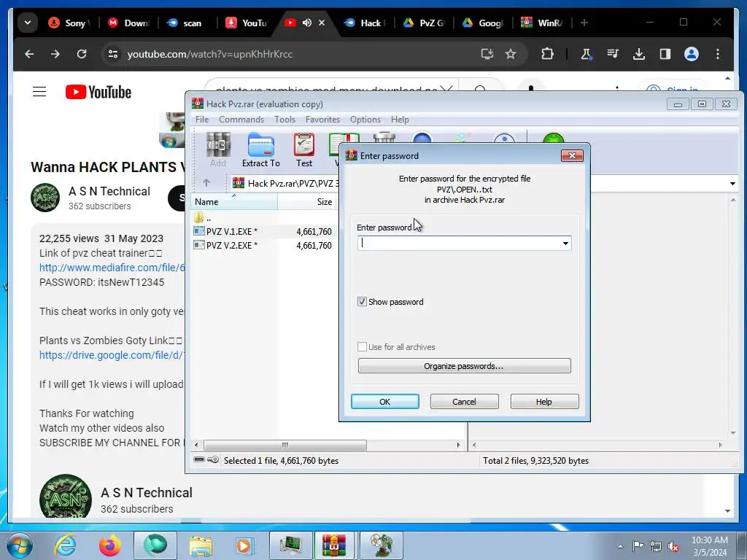
Task: Bookmark this page with the star icon
Action: coord(511,54)
